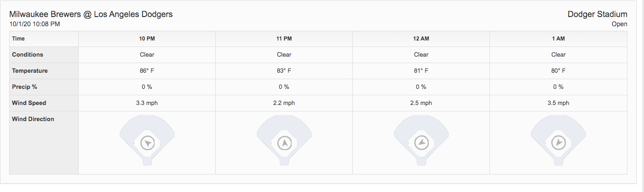This screenshot has height=192, width=644.
Task: Click the 3.5 mph wind speed value
Action: coord(558,103)
